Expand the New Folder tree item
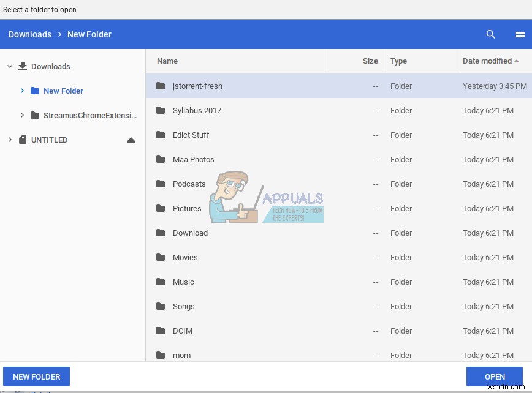Image resolution: width=532 pixels, height=393 pixels. [23, 91]
